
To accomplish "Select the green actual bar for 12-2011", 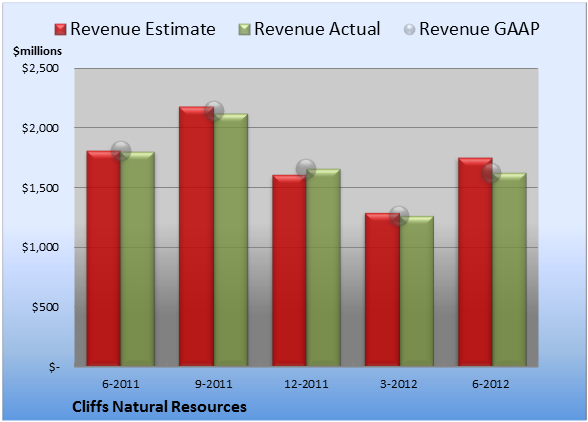I will click(323, 267).
